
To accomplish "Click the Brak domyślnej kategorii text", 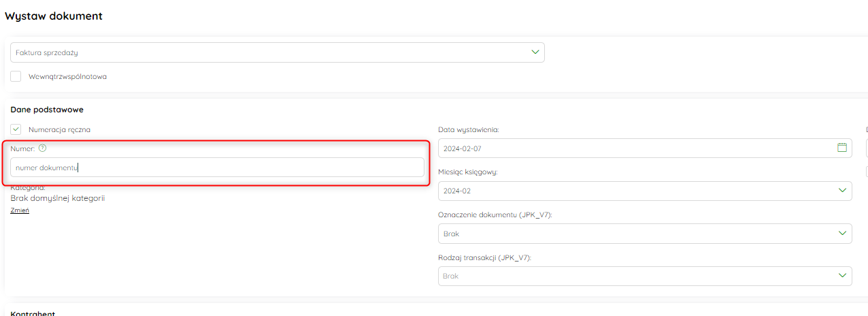I will click(x=58, y=198).
